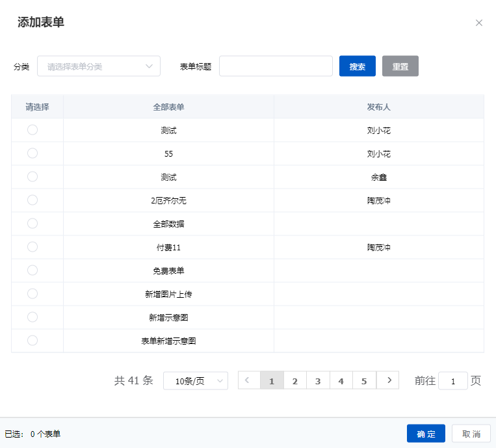Select radio for 免费表单
Viewport: 496px width, 448px height.
click(33, 270)
